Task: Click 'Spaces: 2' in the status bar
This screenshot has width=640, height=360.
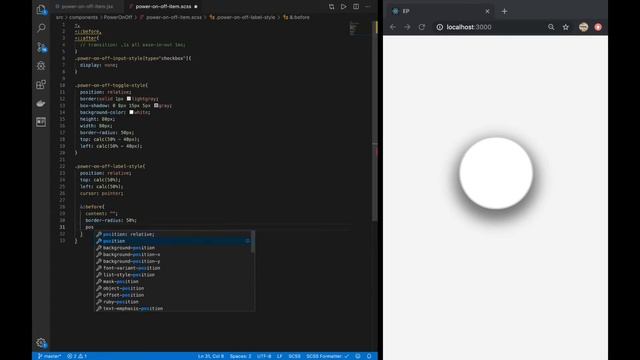Action: click(240, 356)
